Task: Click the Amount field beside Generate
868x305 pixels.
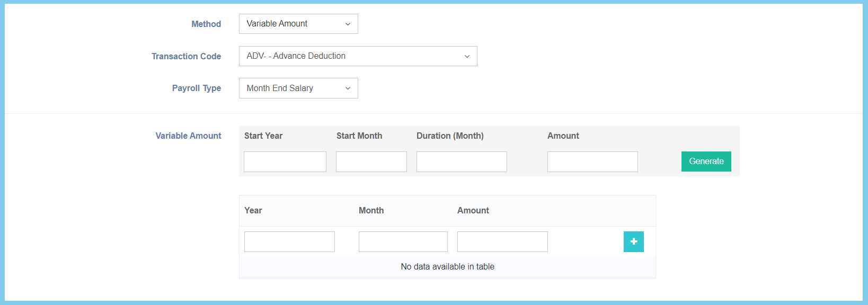Action: click(592, 162)
